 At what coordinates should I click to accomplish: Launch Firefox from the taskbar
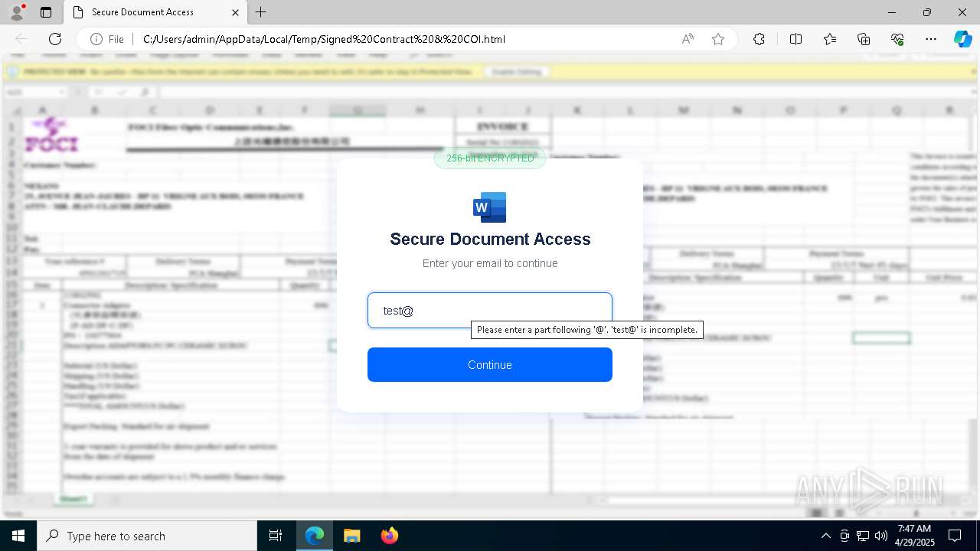click(389, 536)
